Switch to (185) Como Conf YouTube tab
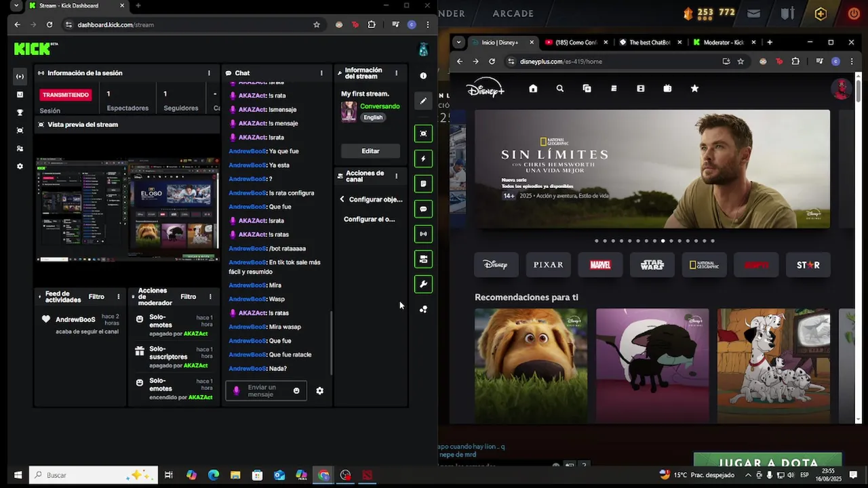This screenshot has width=868, height=488. pos(576,42)
